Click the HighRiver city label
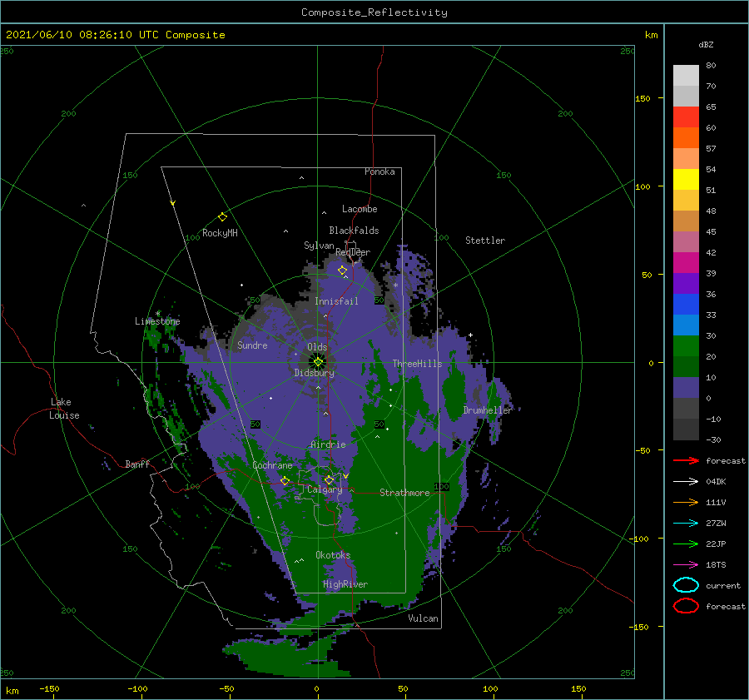Image resolution: width=749 pixels, height=700 pixels. click(x=345, y=584)
